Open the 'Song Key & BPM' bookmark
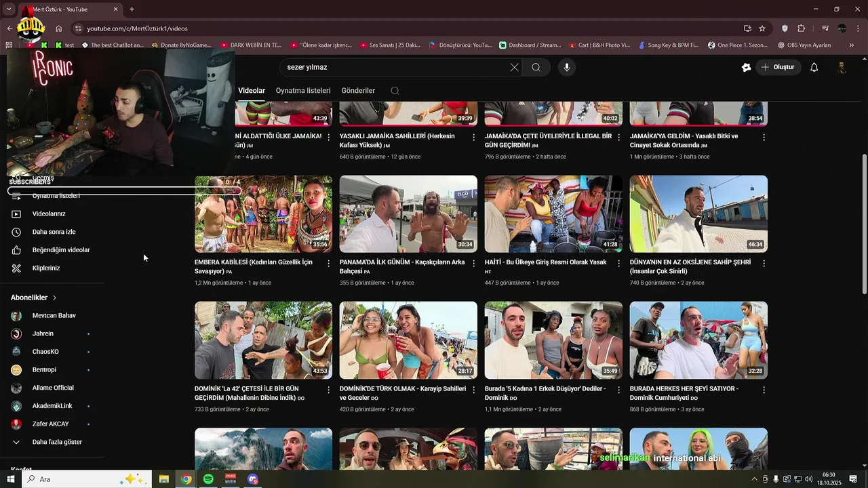Viewport: 868px width, 488px height. pos(667,45)
